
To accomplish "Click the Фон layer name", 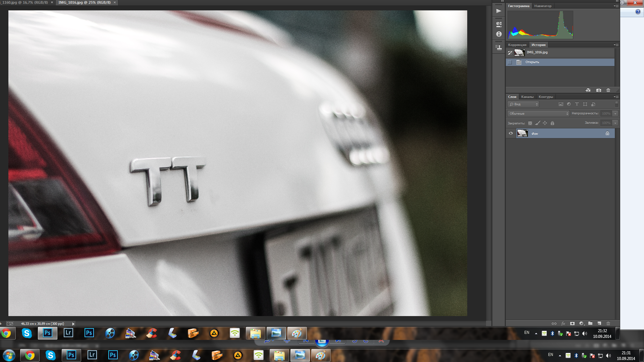I will [x=535, y=134].
